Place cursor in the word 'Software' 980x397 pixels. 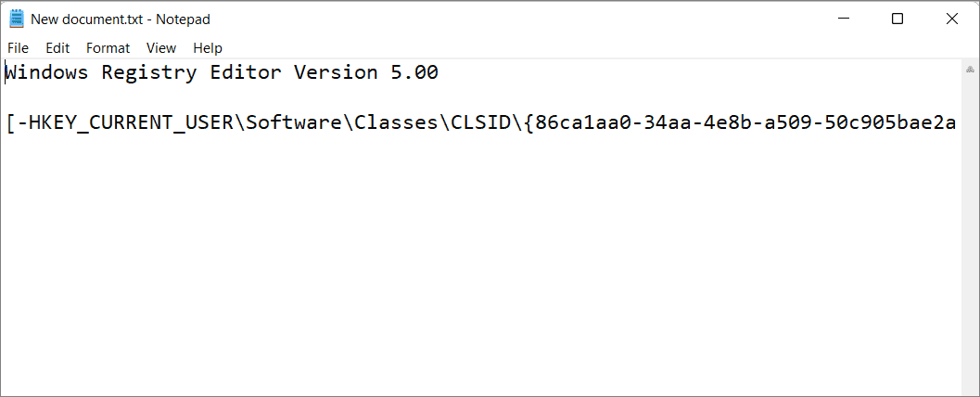[293, 123]
